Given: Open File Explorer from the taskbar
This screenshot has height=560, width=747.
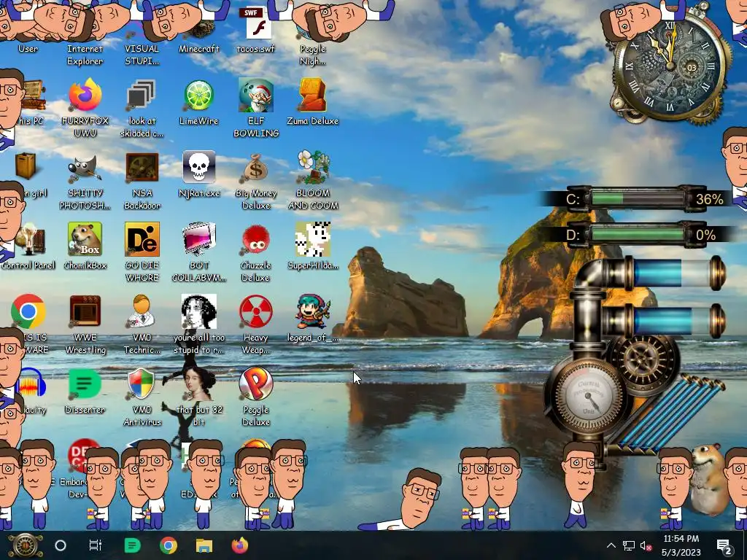Looking at the screenshot, I should pos(204,545).
